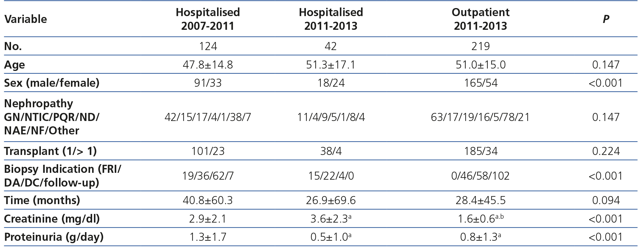The height and width of the screenshot is (250, 644).
Task: Select the Time (months) P value 0.094
Action: 606,200
